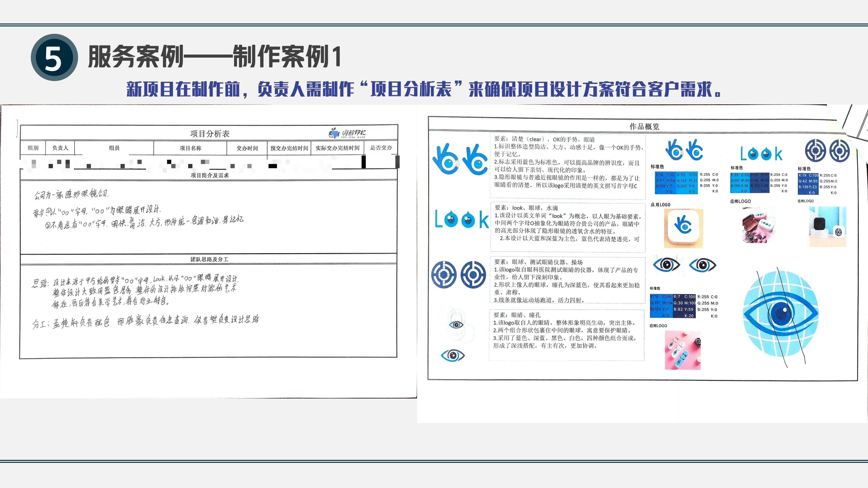
Task: Click the handwritten 思路 paragraph
Action: pyautogui.click(x=135, y=291)
